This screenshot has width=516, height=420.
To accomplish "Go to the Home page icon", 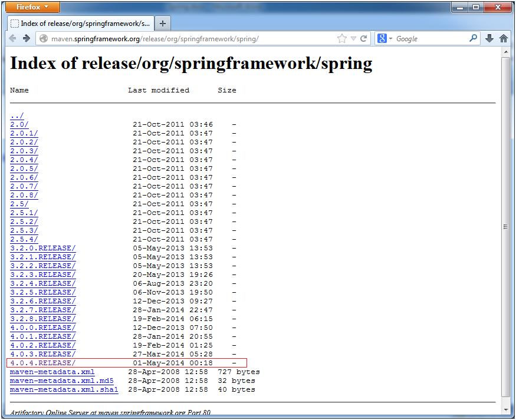I will 504,38.
